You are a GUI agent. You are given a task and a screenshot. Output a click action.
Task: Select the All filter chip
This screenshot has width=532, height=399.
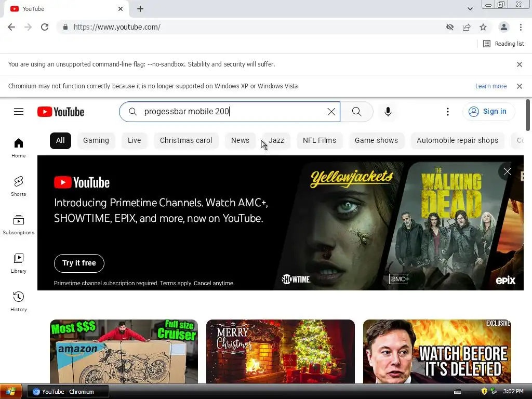60,140
